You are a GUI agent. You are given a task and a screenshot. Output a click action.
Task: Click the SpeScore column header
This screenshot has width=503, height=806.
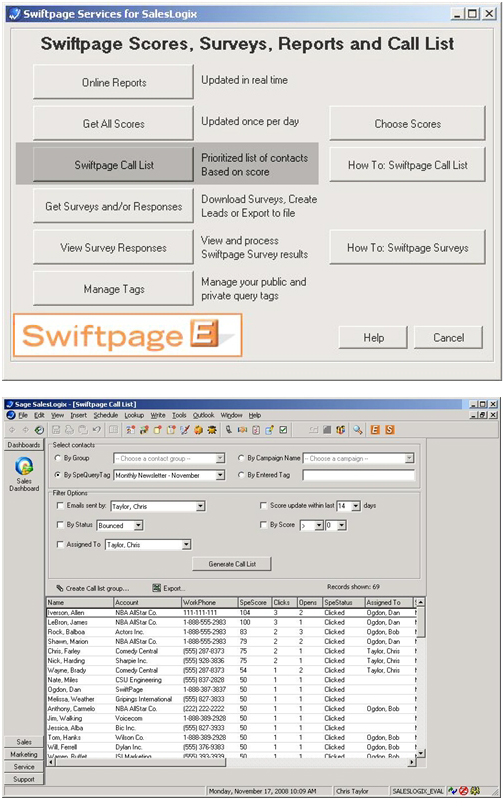click(x=254, y=602)
